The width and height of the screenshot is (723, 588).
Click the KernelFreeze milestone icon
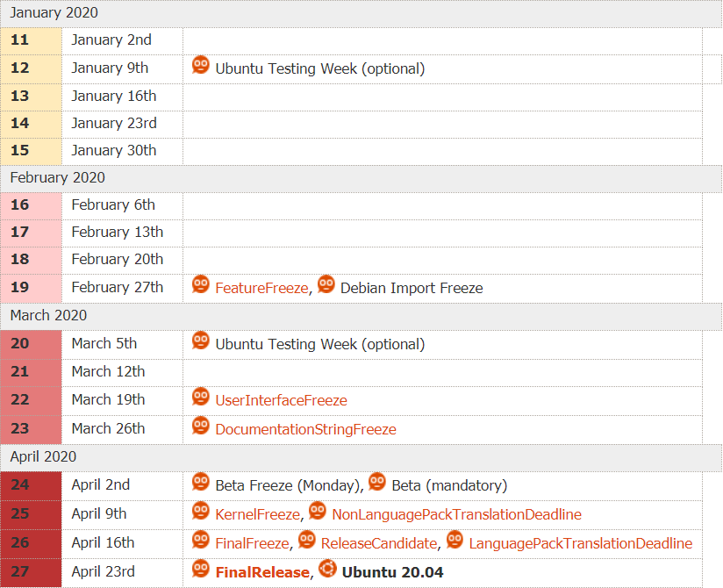(x=200, y=511)
